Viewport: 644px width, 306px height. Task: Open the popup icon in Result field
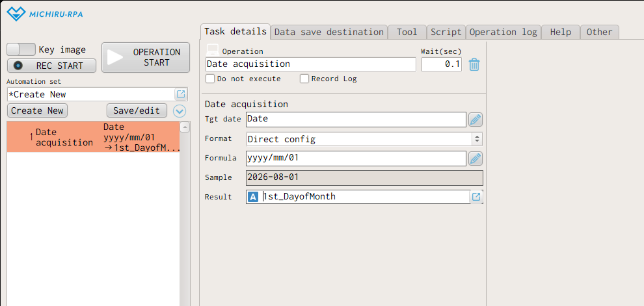click(x=476, y=197)
